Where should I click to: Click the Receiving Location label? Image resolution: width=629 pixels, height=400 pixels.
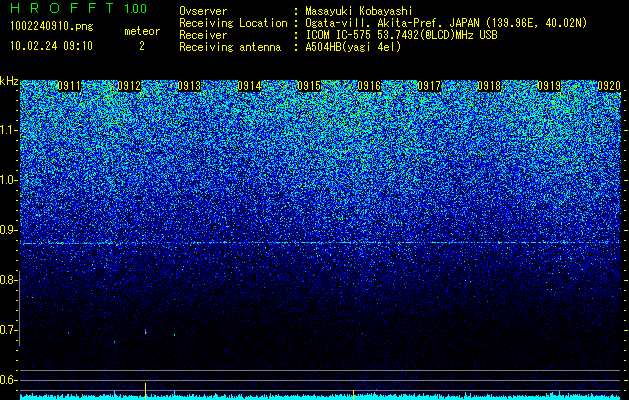(233, 23)
